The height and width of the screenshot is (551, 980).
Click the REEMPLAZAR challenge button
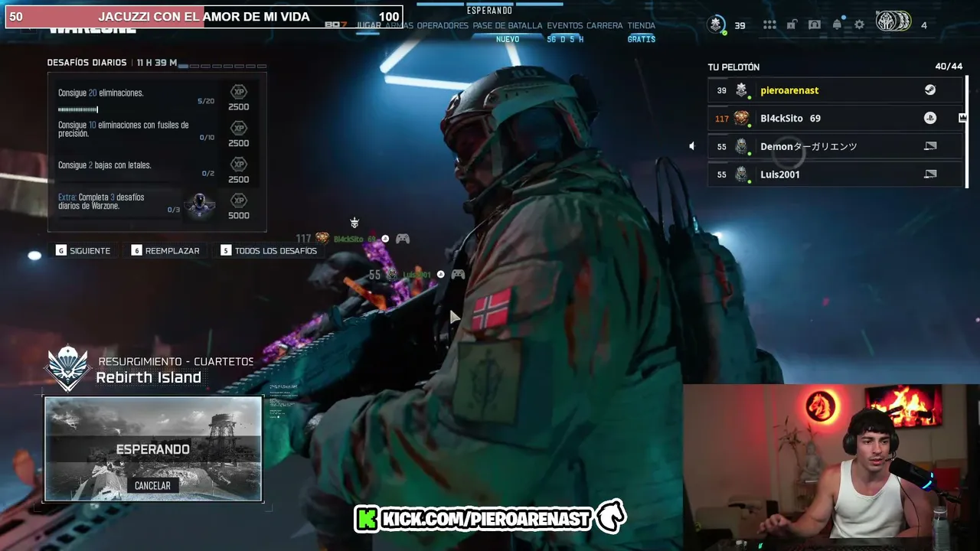pyautogui.click(x=165, y=250)
